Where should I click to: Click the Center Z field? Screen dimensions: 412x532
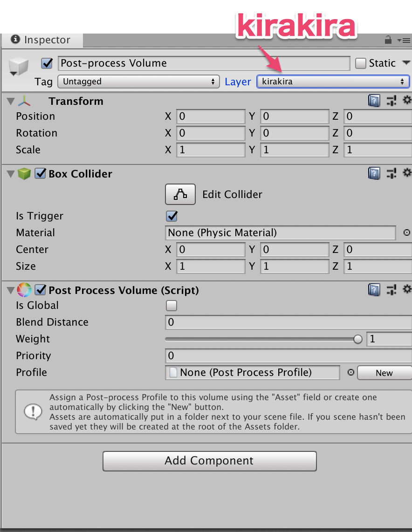tap(378, 249)
